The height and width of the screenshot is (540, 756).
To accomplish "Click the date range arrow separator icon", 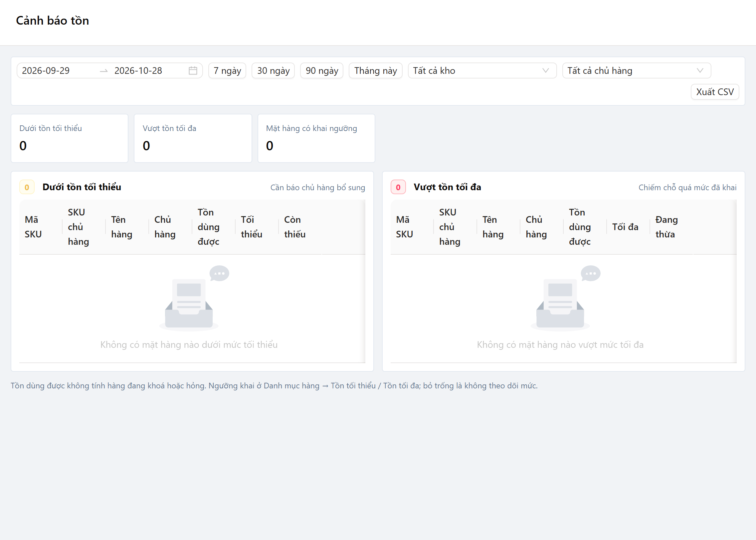I will pyautogui.click(x=104, y=71).
